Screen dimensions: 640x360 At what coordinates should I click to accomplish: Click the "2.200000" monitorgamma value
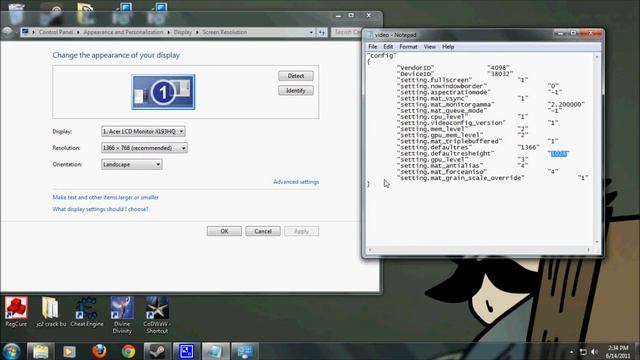(566, 104)
